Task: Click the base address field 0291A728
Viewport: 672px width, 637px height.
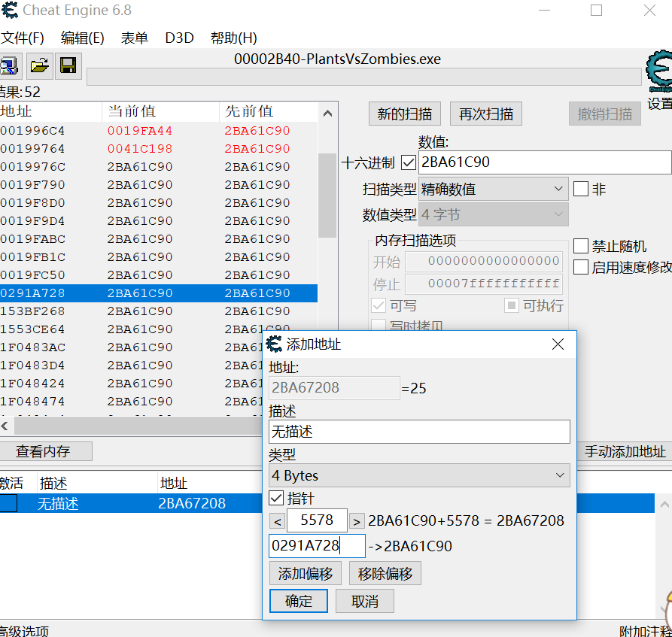Action: coord(317,546)
